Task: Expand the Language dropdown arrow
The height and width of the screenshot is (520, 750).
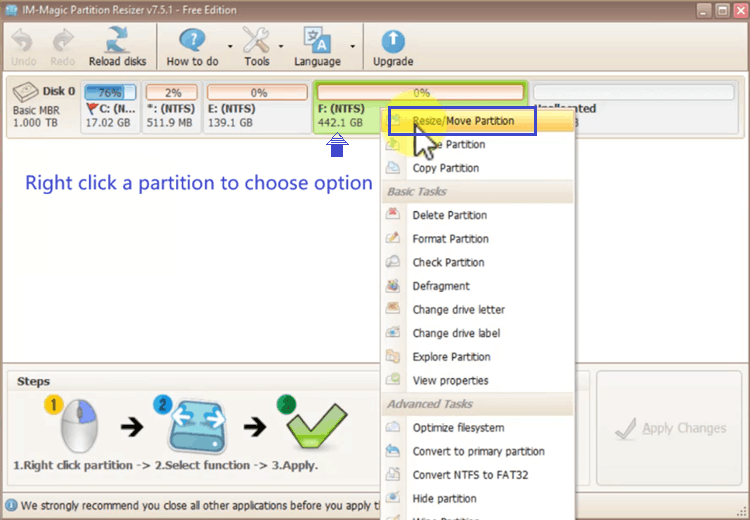Action: tap(353, 46)
